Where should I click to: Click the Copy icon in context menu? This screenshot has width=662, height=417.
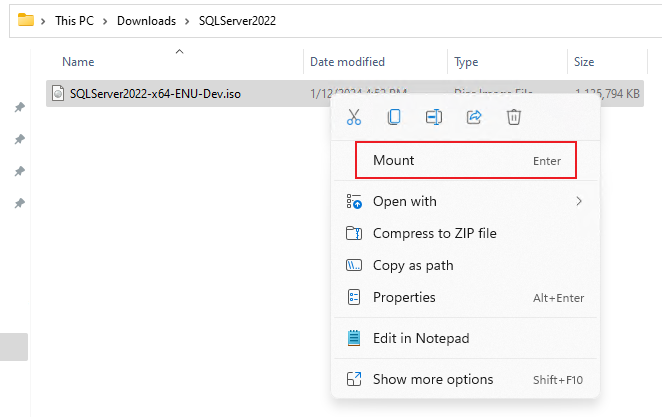[394, 117]
